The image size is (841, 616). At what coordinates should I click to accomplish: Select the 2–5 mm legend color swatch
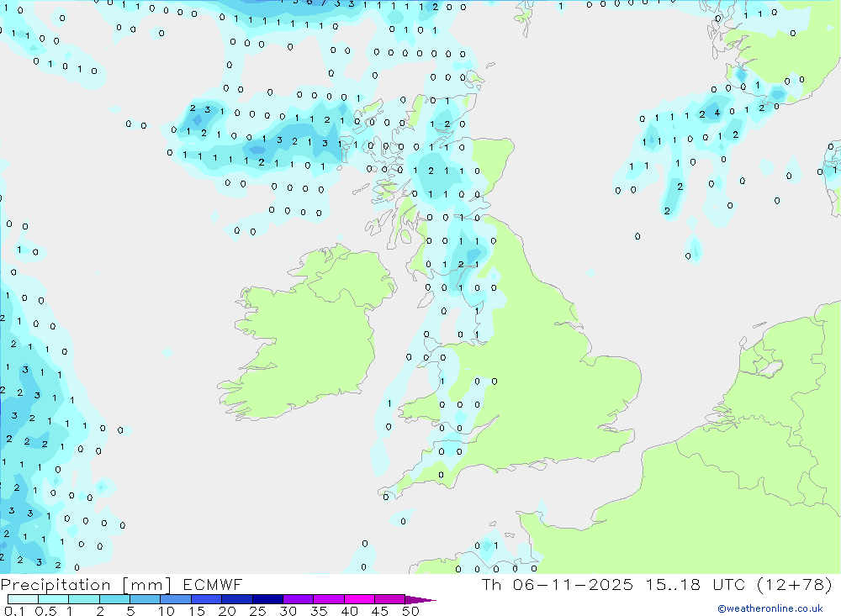click(x=114, y=599)
